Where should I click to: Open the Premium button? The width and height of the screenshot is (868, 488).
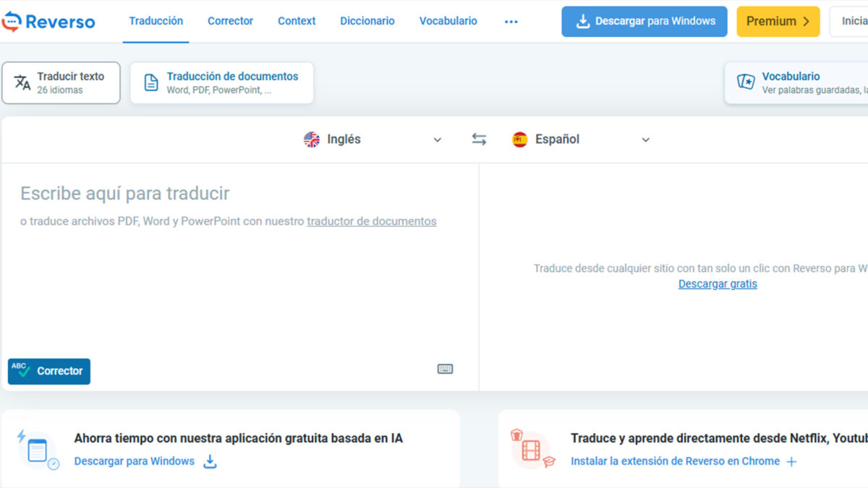(x=778, y=22)
